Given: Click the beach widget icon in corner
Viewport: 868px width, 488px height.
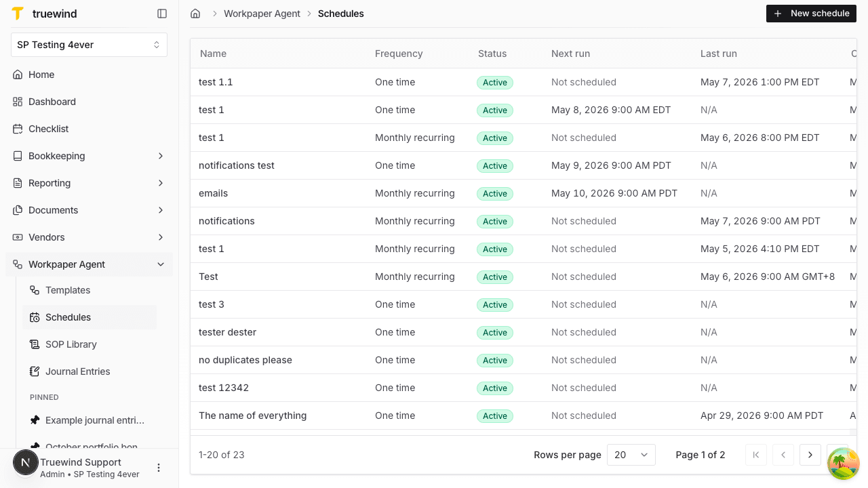Looking at the screenshot, I should click(844, 464).
